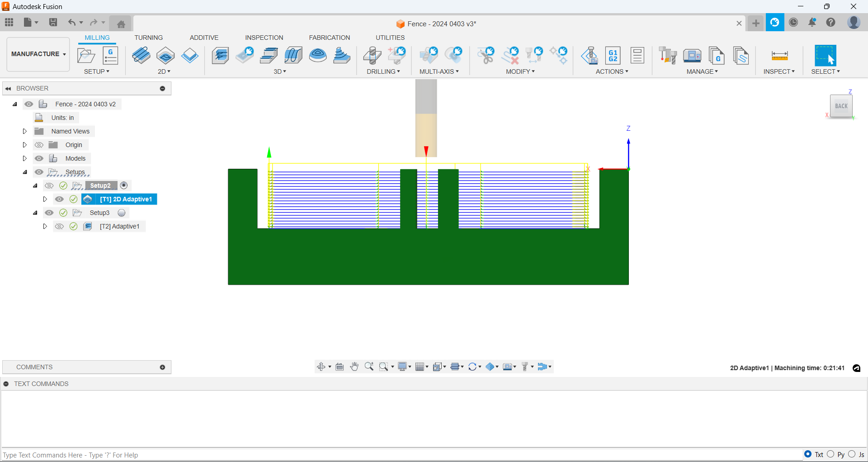This screenshot has height=462, width=868.
Task: Open the FABRICATION tab
Action: pyautogui.click(x=330, y=38)
